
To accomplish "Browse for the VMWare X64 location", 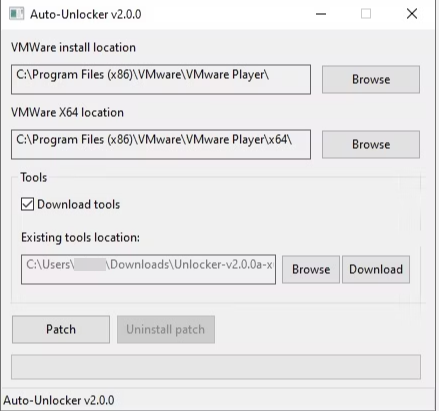I will tap(371, 144).
